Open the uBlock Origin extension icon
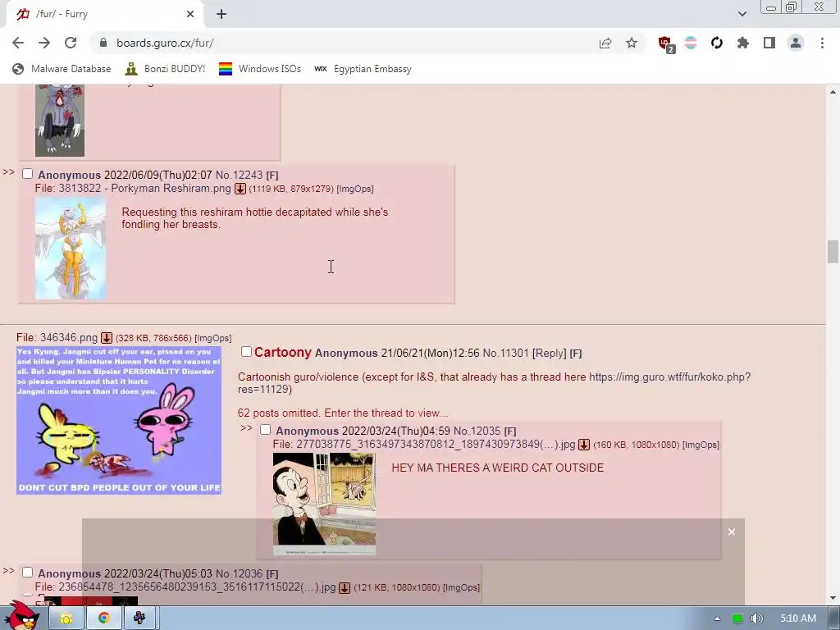This screenshot has width=840, height=630. [665, 43]
